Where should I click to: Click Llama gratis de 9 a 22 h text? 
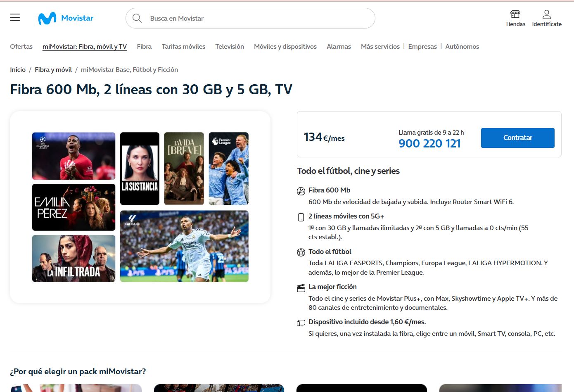click(431, 133)
